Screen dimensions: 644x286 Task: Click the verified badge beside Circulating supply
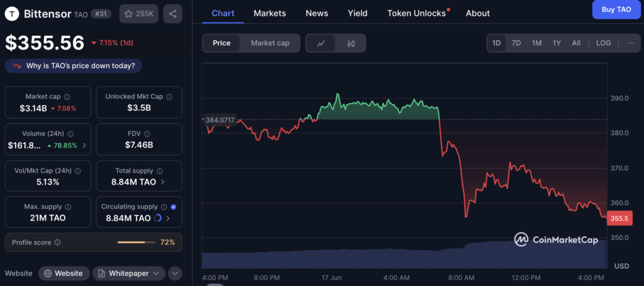(174, 207)
